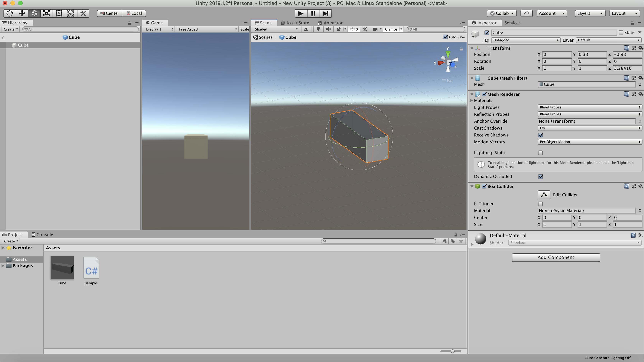
Task: Select the Hand tool
Action: 10,13
